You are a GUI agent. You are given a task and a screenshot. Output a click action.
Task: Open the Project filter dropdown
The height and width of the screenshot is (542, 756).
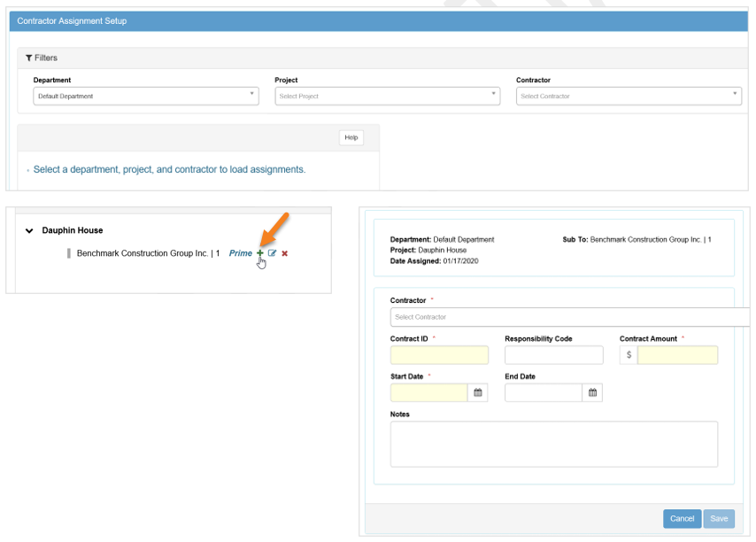388,96
